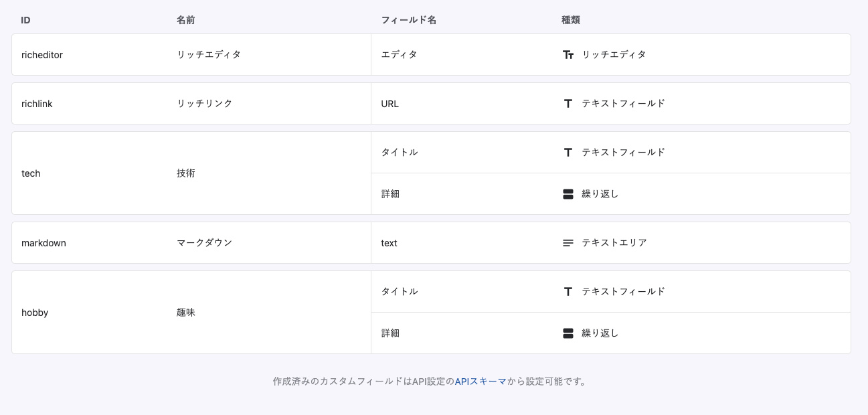Click the URL field name in richlink
The height and width of the screenshot is (415, 868).
pyautogui.click(x=389, y=104)
